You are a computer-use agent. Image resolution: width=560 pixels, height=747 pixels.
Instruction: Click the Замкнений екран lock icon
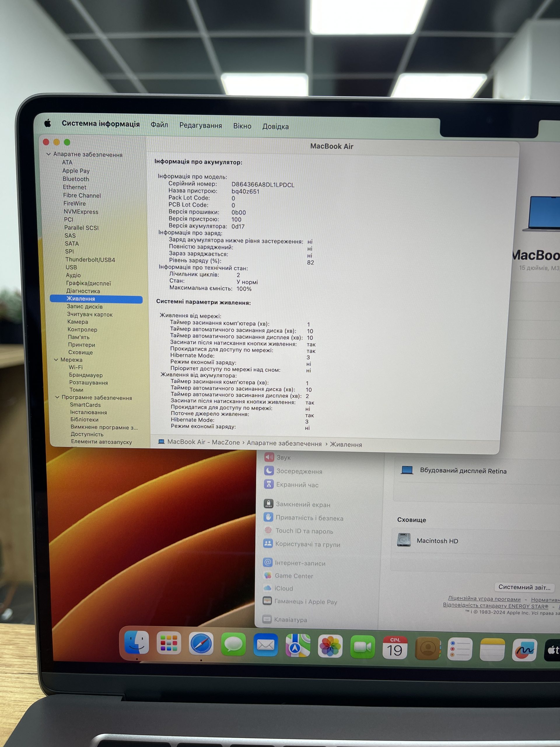tap(268, 504)
